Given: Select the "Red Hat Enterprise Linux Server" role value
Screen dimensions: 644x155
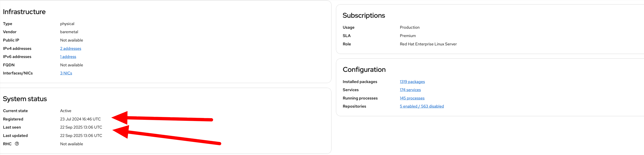Looking at the screenshot, I should click(x=428, y=44).
